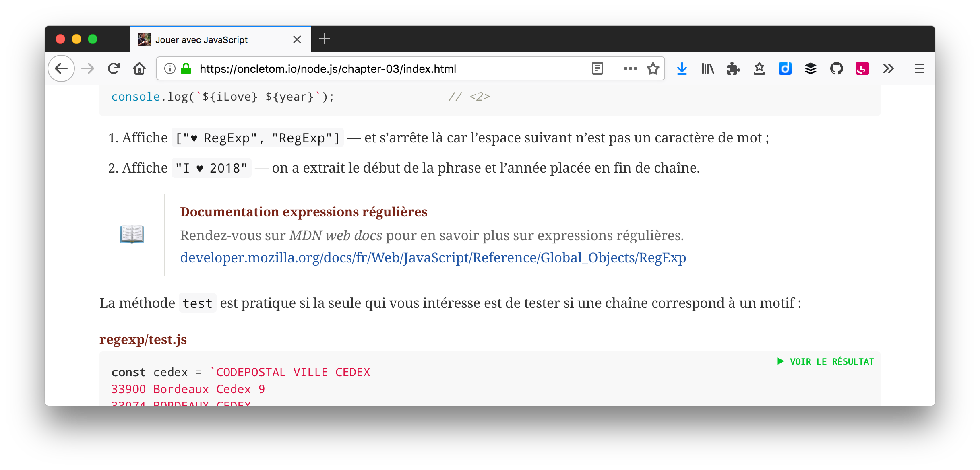
Task: Open a new tab with the plus button
Action: tap(325, 39)
